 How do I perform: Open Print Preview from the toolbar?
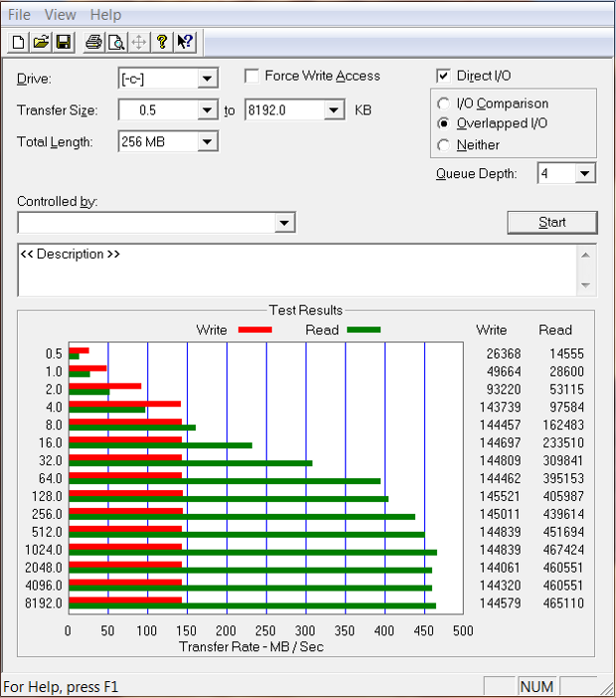116,42
